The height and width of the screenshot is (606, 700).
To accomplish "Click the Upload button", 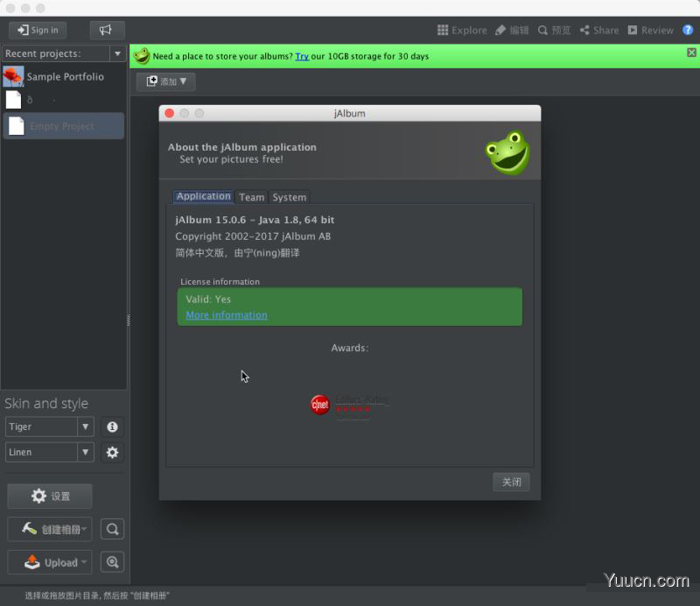I will pos(50,562).
